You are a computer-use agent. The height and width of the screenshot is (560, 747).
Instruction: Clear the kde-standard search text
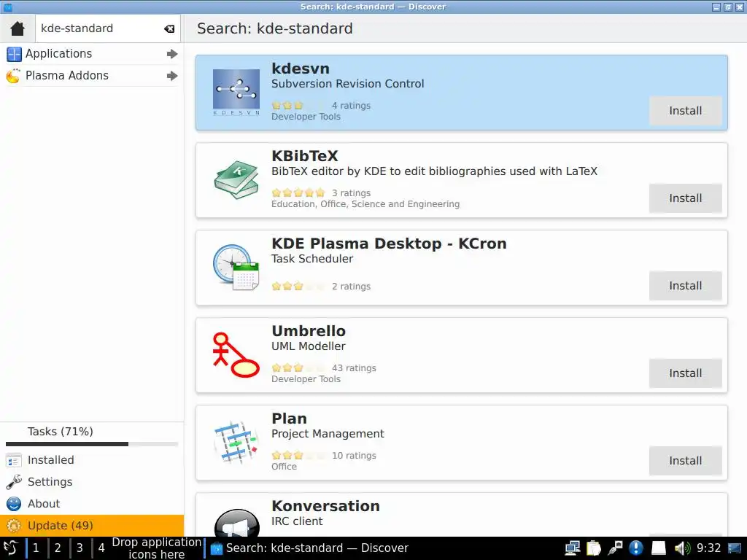169,28
